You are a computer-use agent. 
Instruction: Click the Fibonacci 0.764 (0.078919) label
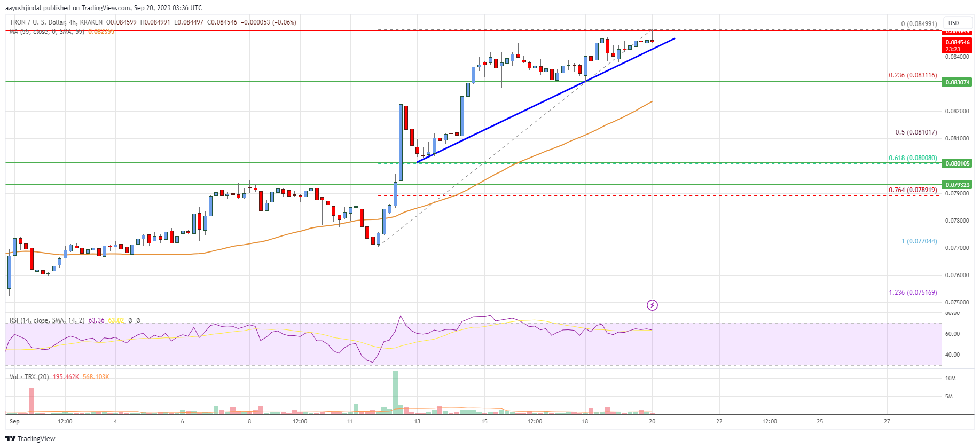[x=913, y=190]
